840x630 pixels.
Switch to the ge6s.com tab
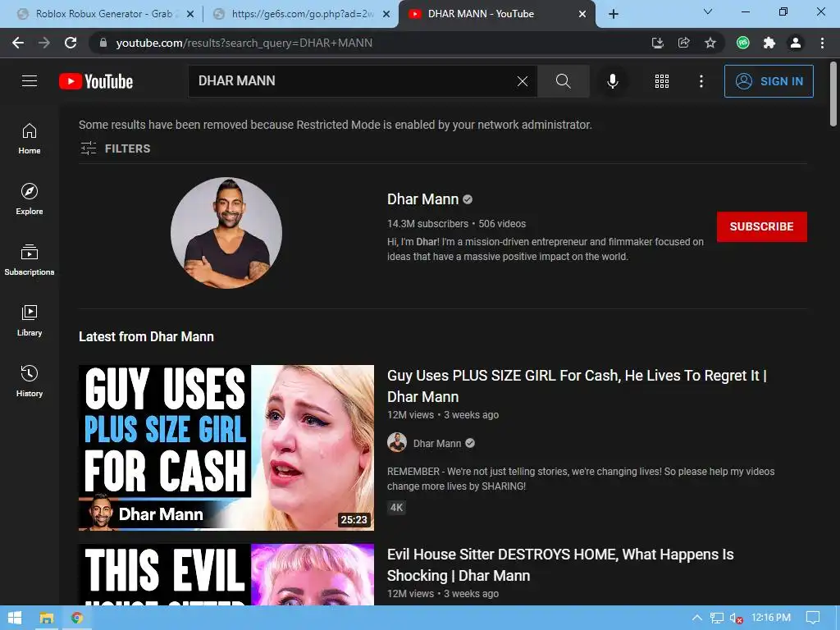tap(303, 14)
